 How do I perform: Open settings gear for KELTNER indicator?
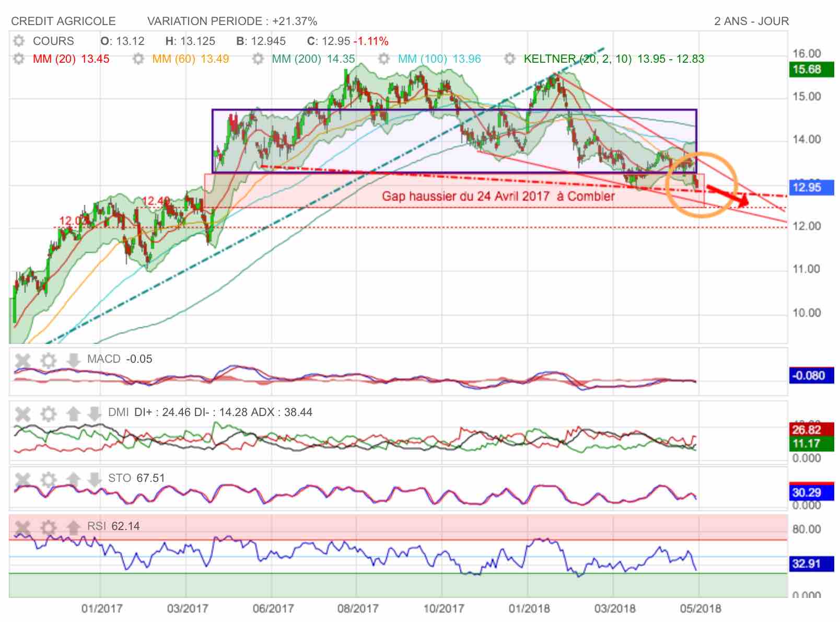(x=510, y=59)
